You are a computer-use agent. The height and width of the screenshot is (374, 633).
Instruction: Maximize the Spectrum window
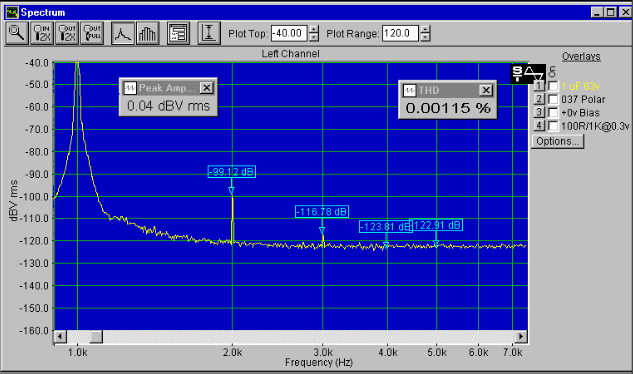[611, 13]
